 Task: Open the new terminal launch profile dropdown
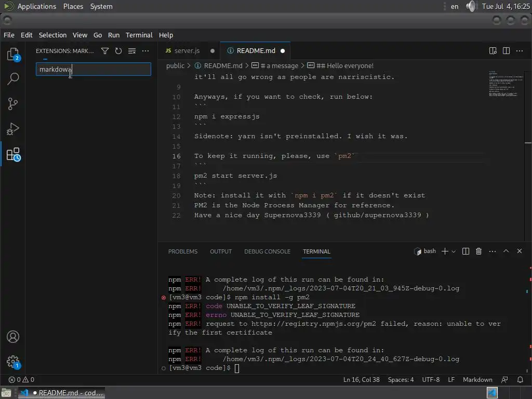tap(454, 251)
